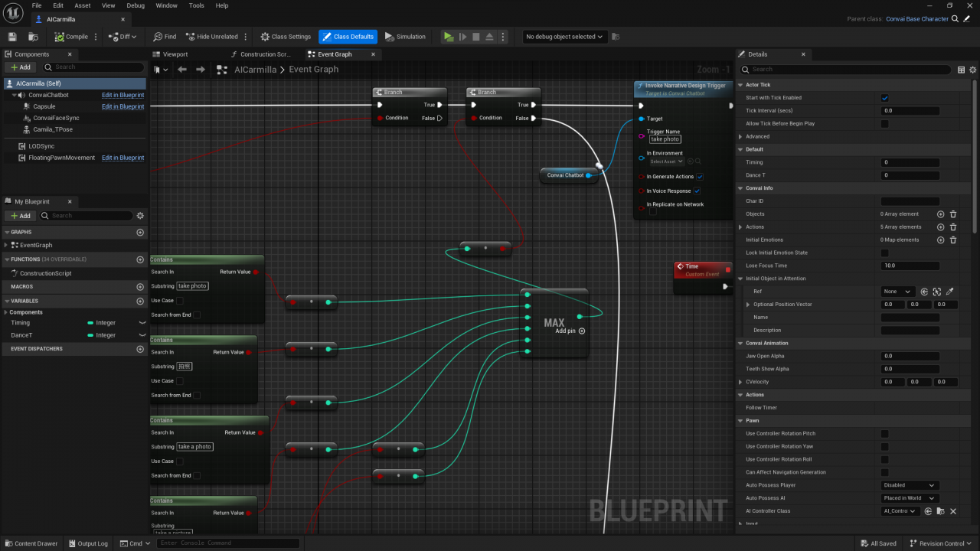Add array element to Objects

(940, 214)
